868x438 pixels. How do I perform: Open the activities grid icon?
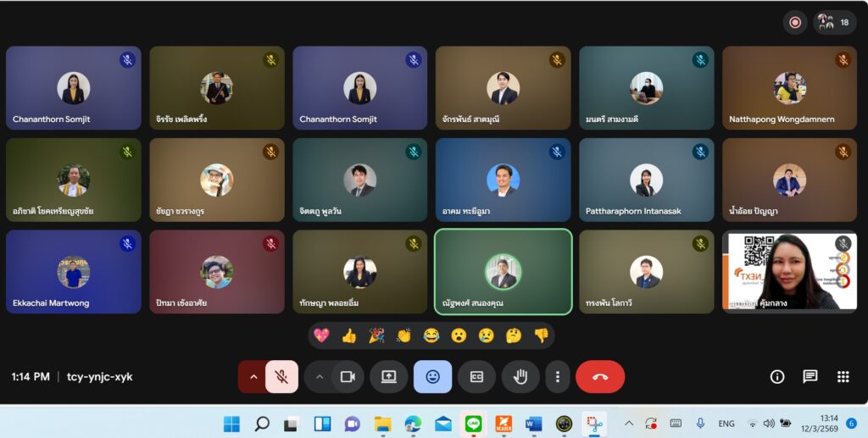coord(843,377)
